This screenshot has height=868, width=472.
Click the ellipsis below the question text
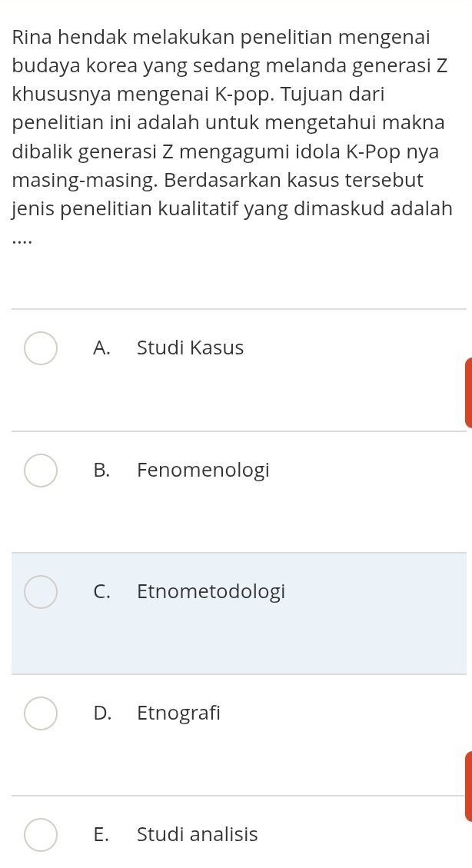23,241
